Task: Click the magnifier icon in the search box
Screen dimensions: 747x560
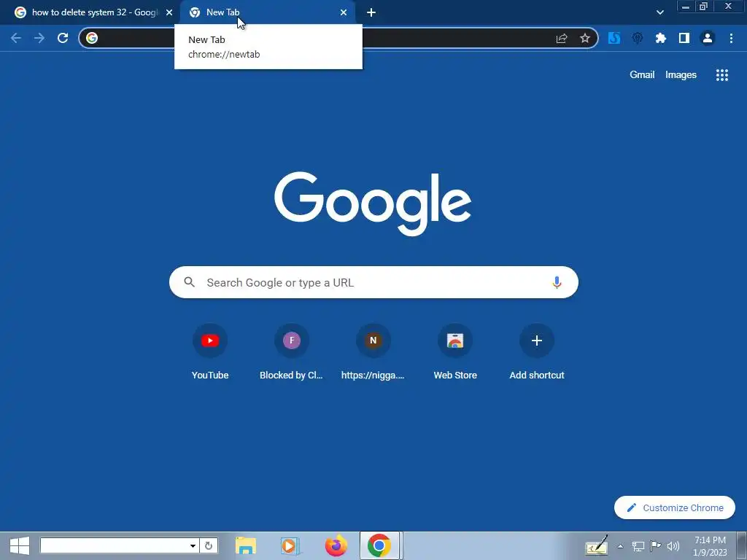Action: tap(189, 282)
